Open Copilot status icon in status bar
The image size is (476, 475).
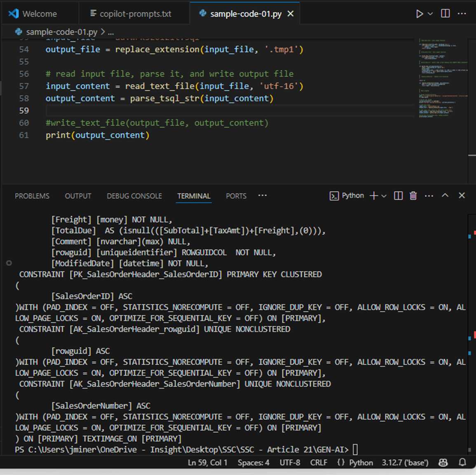coord(443,463)
